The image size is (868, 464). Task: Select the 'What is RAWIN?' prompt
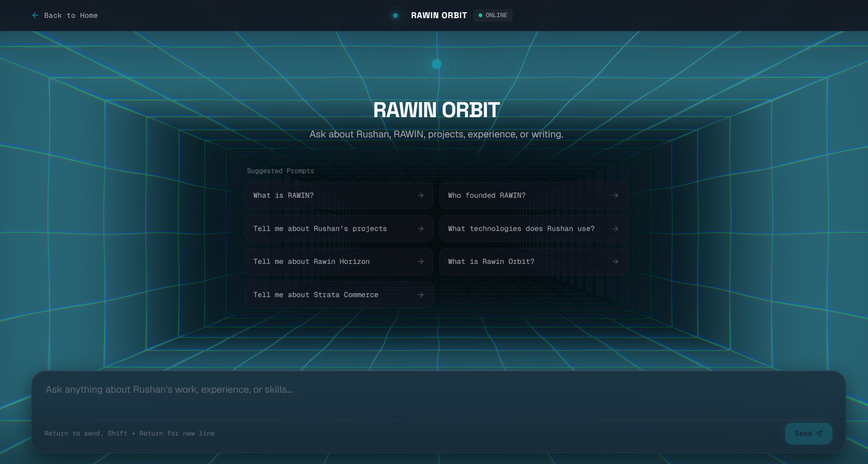click(x=339, y=195)
